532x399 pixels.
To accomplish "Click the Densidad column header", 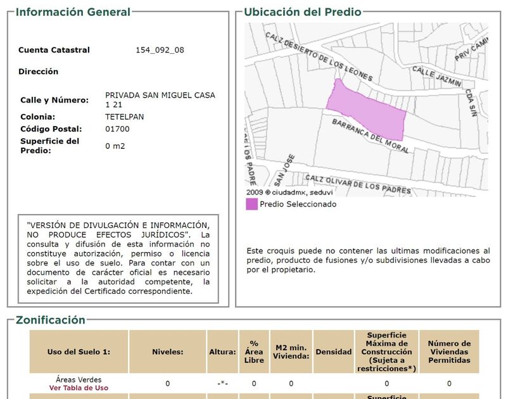I will click(x=334, y=351).
